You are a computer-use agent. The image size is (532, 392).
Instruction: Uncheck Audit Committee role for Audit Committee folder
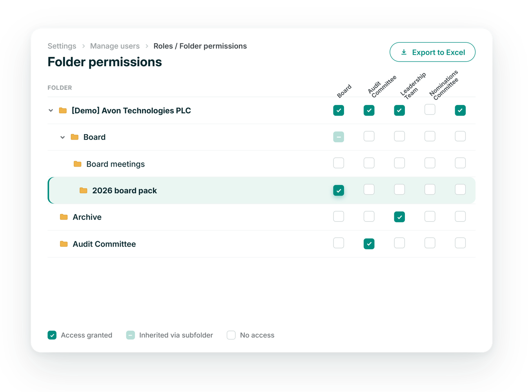click(x=369, y=244)
